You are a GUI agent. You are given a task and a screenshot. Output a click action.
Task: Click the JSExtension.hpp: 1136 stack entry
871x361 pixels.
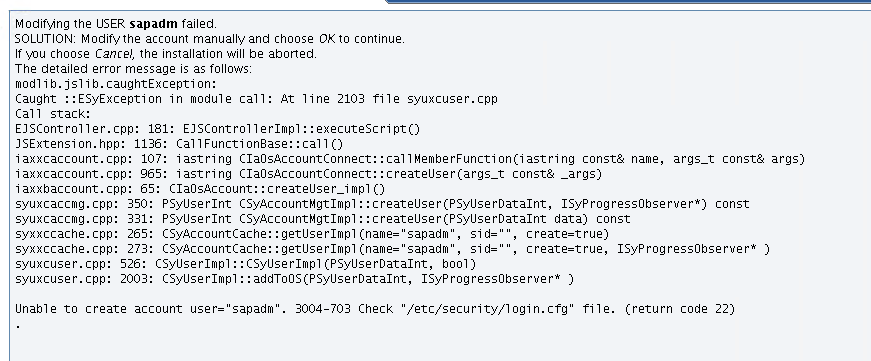click(179, 144)
